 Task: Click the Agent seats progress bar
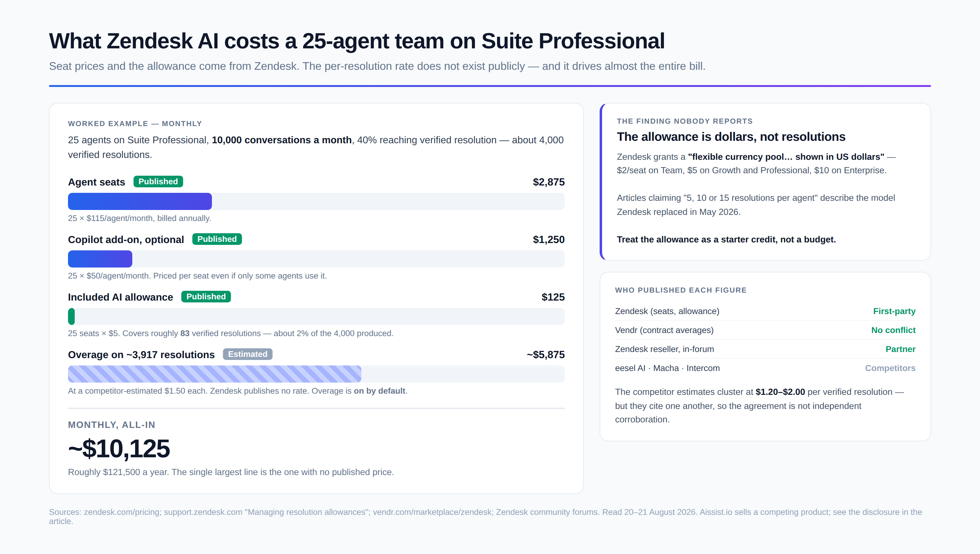[316, 201]
